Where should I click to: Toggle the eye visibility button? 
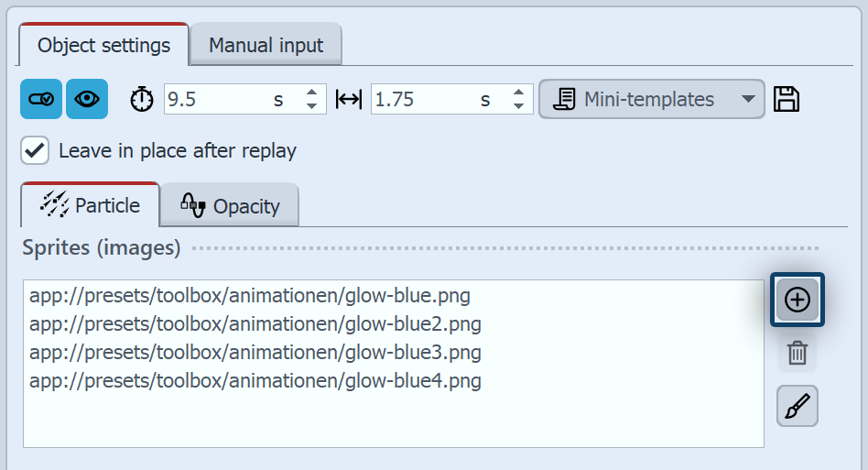(x=87, y=99)
